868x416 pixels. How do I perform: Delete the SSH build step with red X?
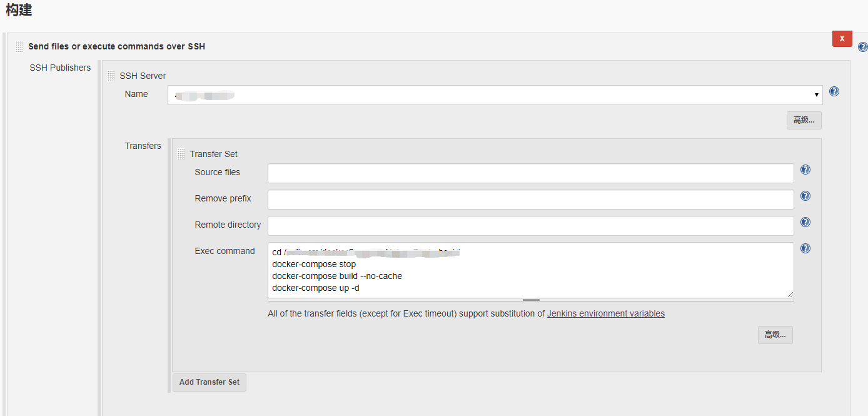pyautogui.click(x=842, y=38)
